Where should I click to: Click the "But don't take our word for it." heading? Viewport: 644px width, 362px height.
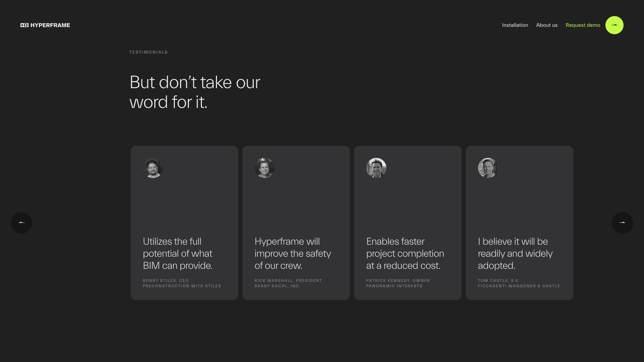pos(195,92)
